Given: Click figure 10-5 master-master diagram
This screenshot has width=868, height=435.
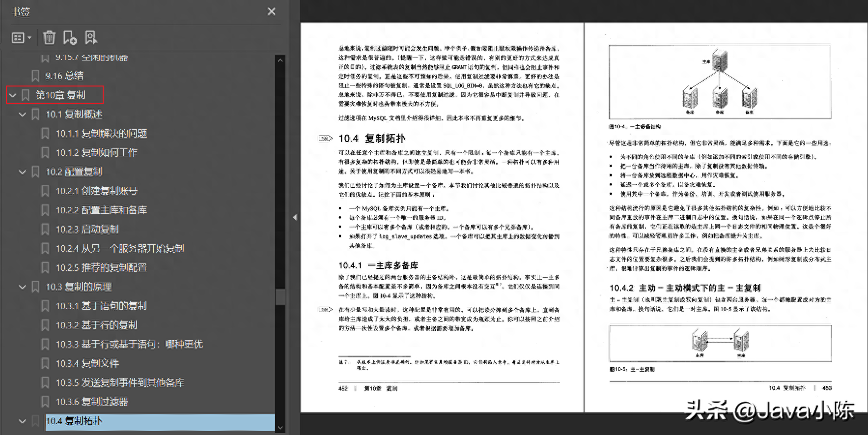Looking at the screenshot, I should point(721,344).
